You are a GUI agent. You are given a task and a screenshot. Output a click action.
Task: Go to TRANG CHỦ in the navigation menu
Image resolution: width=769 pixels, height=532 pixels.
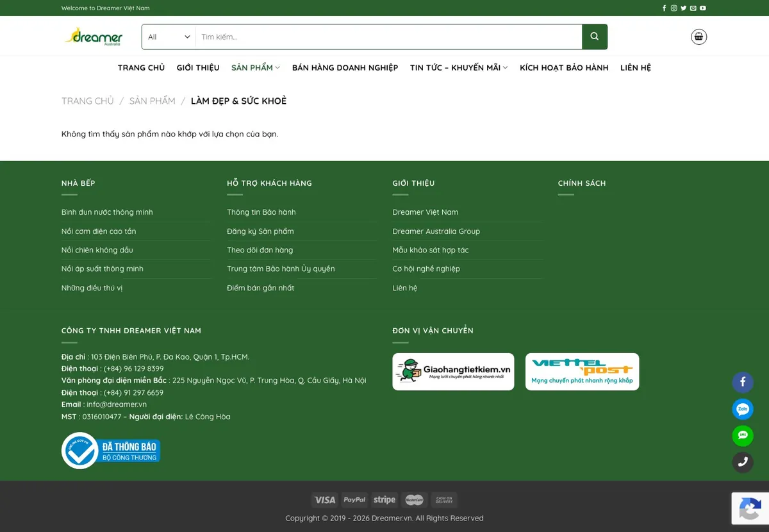click(x=141, y=68)
